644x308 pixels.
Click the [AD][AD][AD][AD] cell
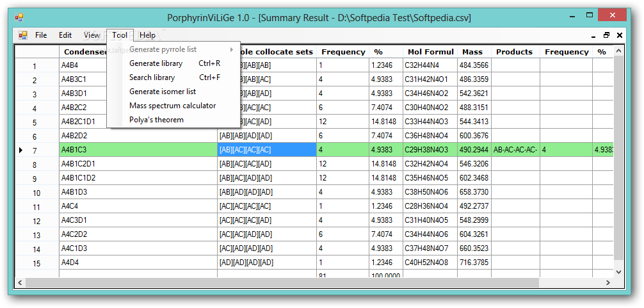point(267,262)
